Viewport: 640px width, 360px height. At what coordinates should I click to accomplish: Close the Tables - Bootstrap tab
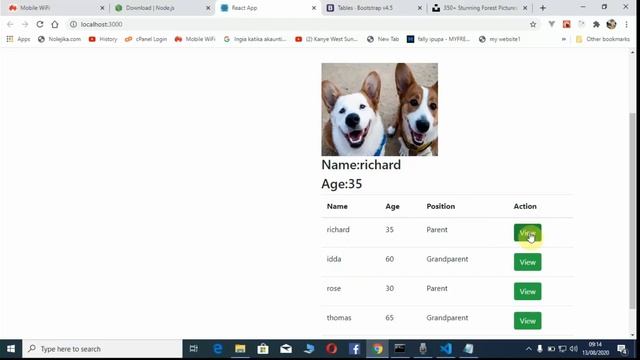tap(420, 8)
